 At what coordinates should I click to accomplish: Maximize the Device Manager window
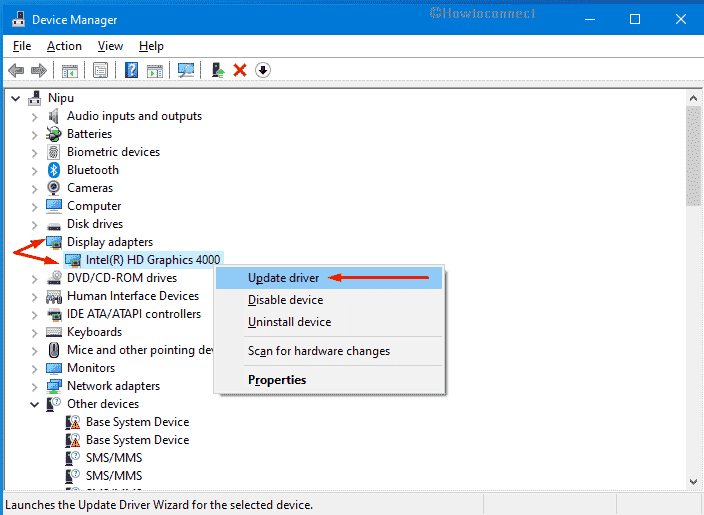coord(635,19)
